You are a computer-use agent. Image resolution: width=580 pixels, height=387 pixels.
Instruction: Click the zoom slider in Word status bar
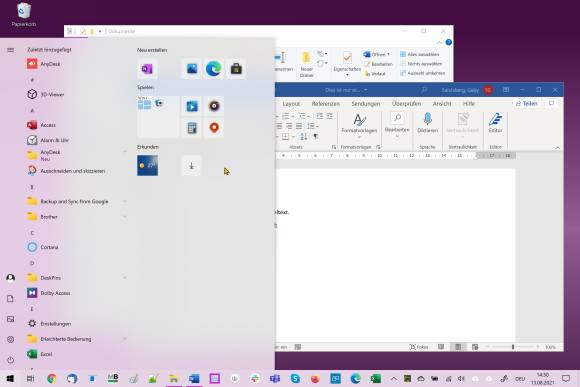pos(513,347)
